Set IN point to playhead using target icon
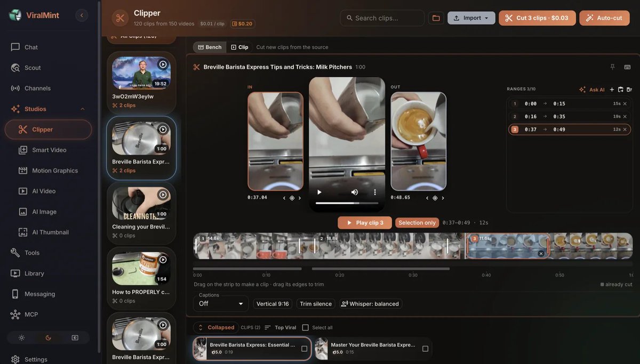The width and height of the screenshot is (640, 364). (x=292, y=198)
